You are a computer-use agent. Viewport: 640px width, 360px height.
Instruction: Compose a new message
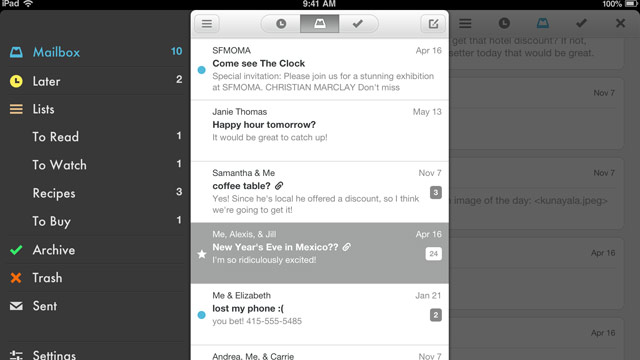(x=433, y=24)
